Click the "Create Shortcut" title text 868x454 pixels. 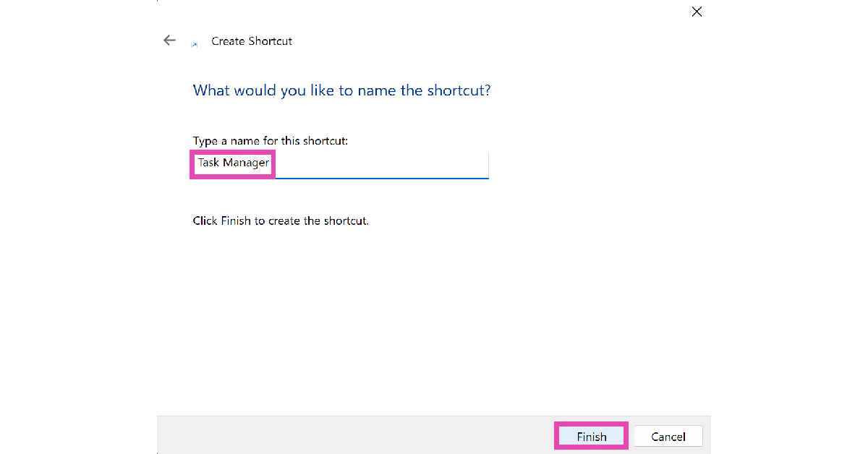(x=252, y=41)
